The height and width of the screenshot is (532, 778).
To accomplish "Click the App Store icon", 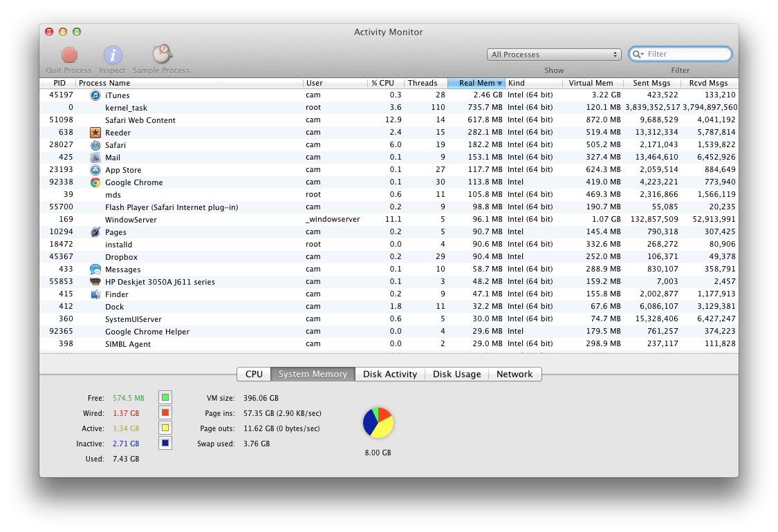I will [95, 169].
